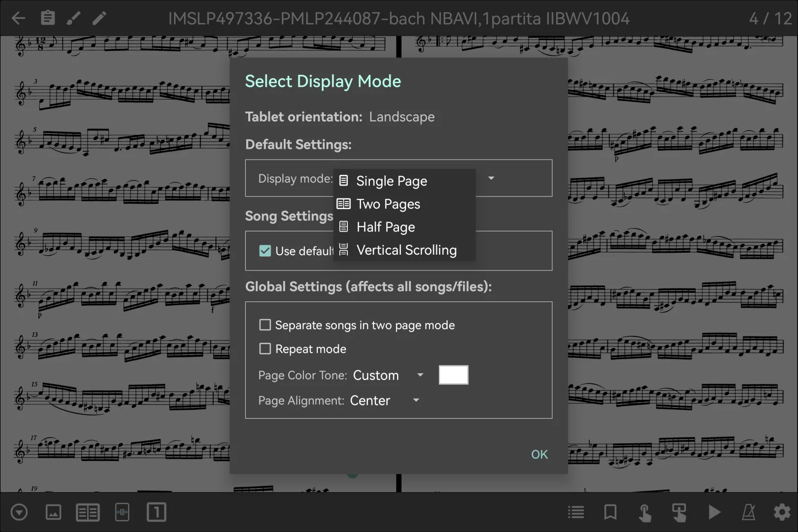Image resolution: width=798 pixels, height=532 pixels.
Task: Open the bookmark icon
Action: pyautogui.click(x=610, y=512)
